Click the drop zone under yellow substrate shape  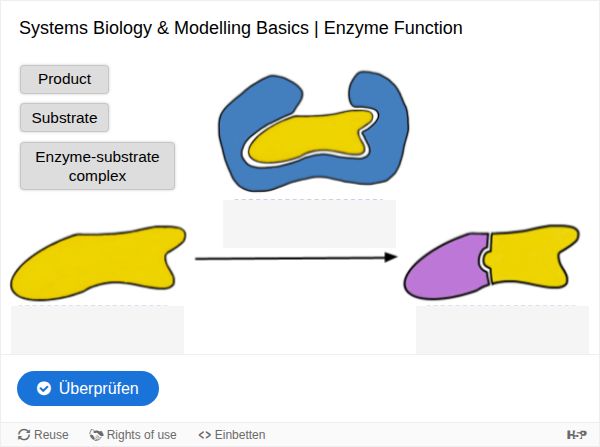pos(98,330)
